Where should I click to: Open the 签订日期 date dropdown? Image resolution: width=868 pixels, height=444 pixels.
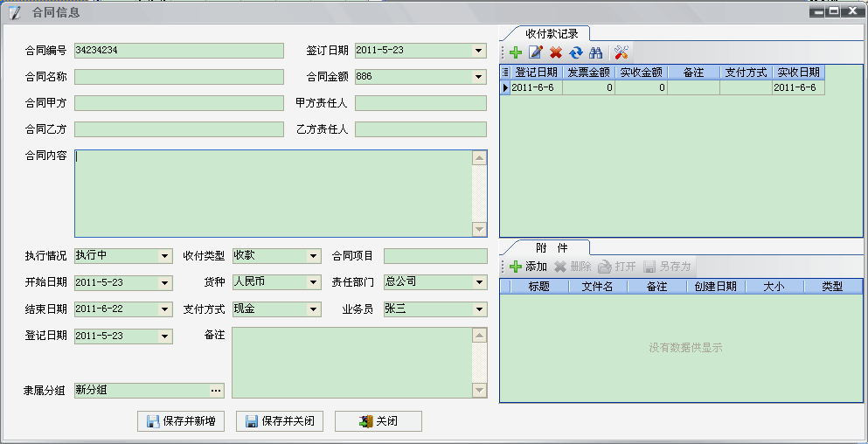coord(479,51)
